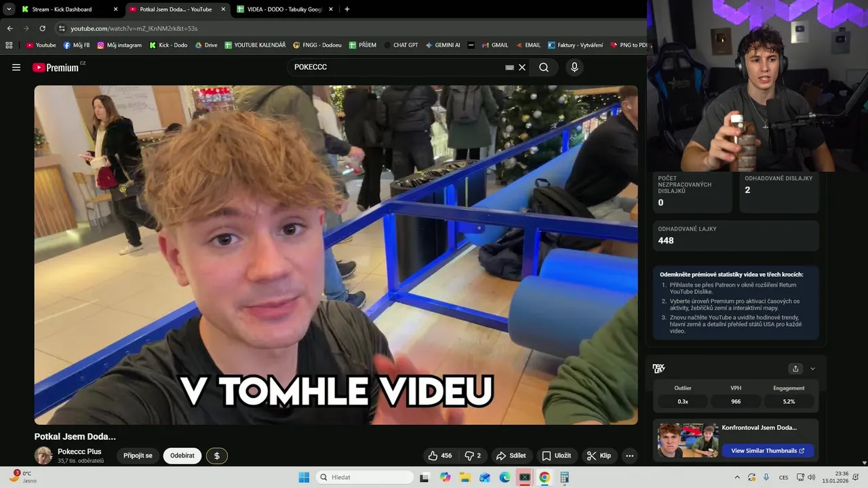This screenshot has width=868, height=488.
Task: Open the YouTube guide hamburger menu
Action: click(16, 67)
